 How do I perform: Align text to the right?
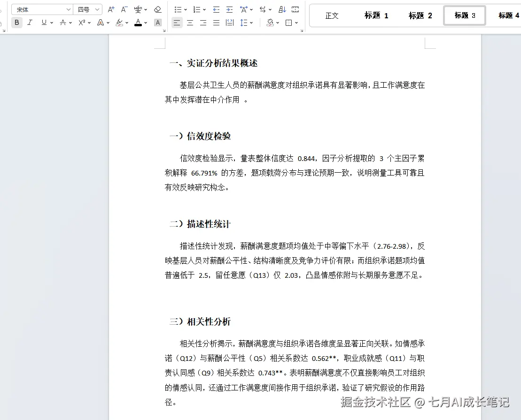click(x=203, y=23)
